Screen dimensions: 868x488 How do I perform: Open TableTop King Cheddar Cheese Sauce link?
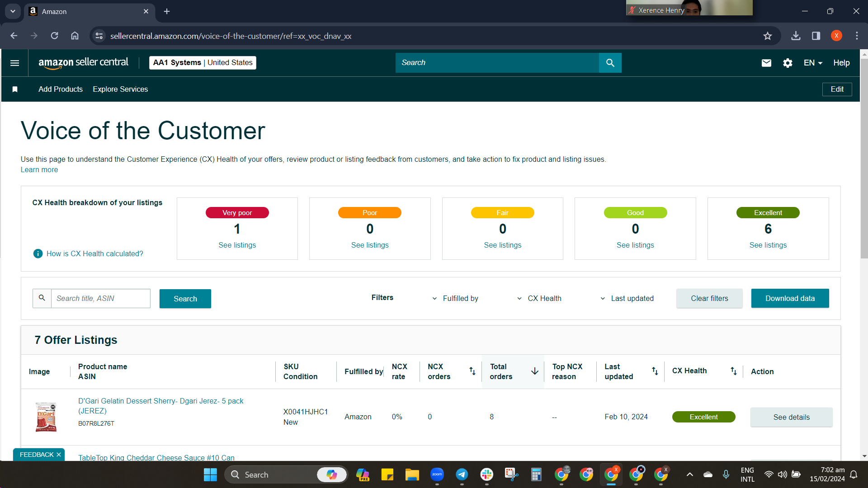pyautogui.click(x=156, y=457)
